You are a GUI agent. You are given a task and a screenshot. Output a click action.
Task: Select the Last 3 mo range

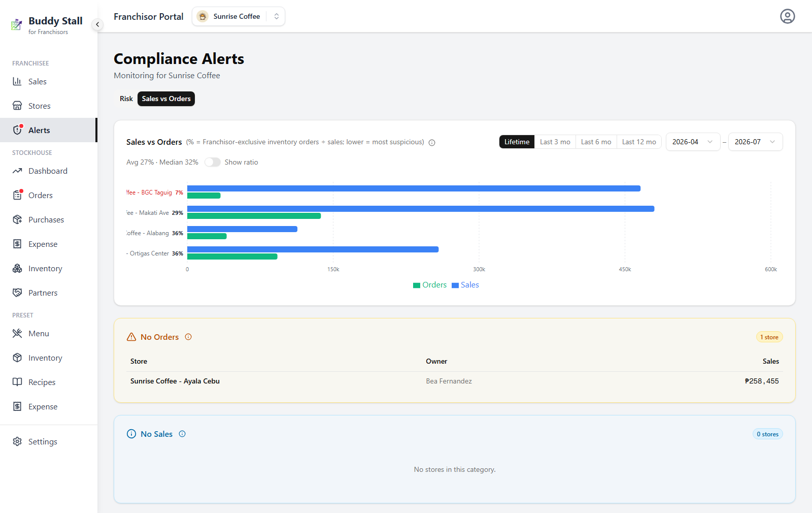[x=555, y=142]
